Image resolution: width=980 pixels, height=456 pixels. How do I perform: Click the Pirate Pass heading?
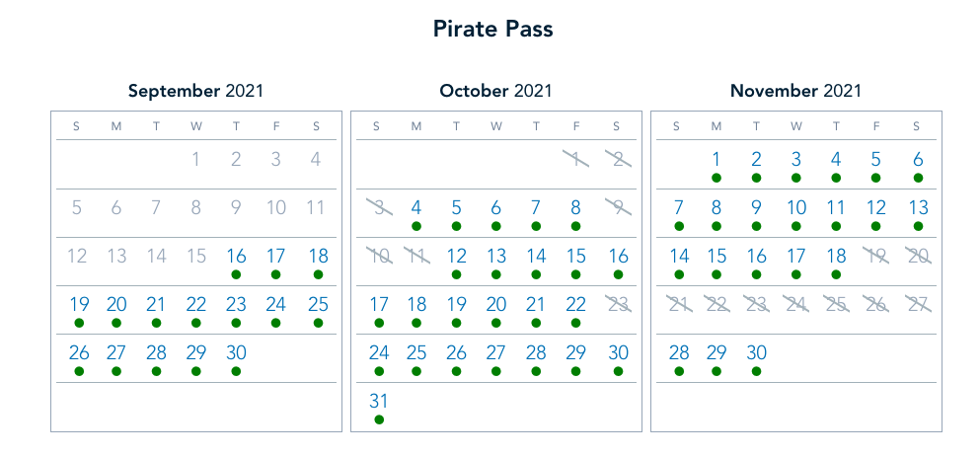tap(493, 29)
